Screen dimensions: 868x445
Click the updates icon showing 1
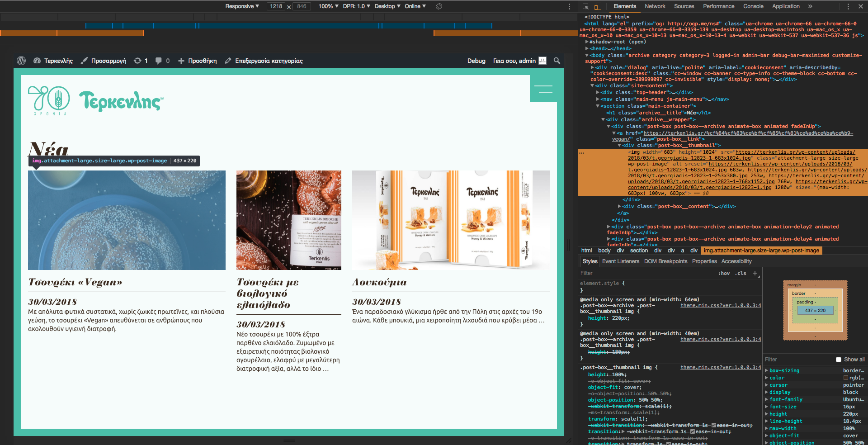tap(141, 61)
